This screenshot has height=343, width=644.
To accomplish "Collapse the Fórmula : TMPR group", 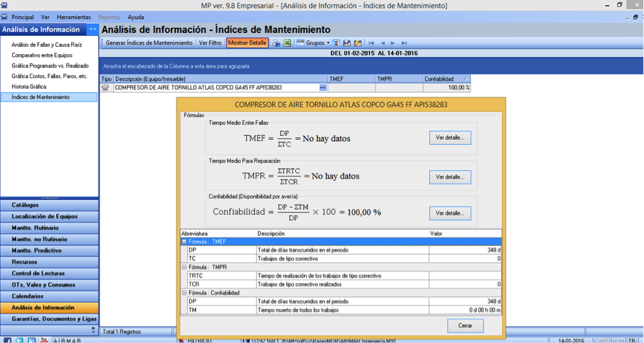I will coord(184,267).
